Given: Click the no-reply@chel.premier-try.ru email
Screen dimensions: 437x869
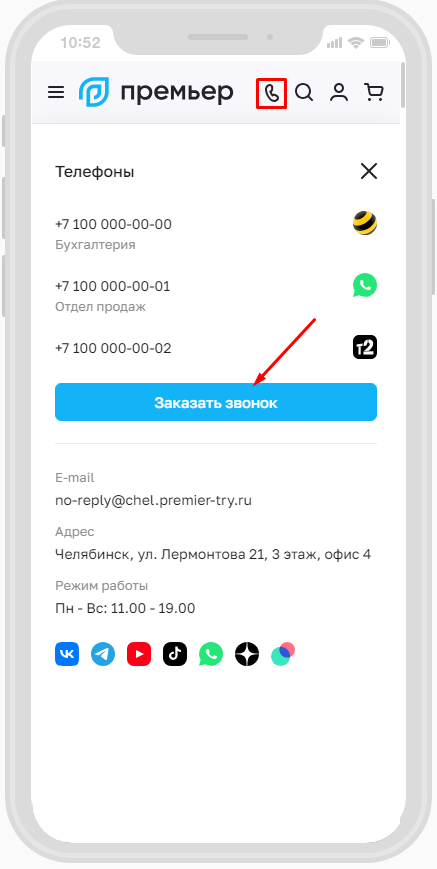Looking at the screenshot, I should tap(153, 501).
